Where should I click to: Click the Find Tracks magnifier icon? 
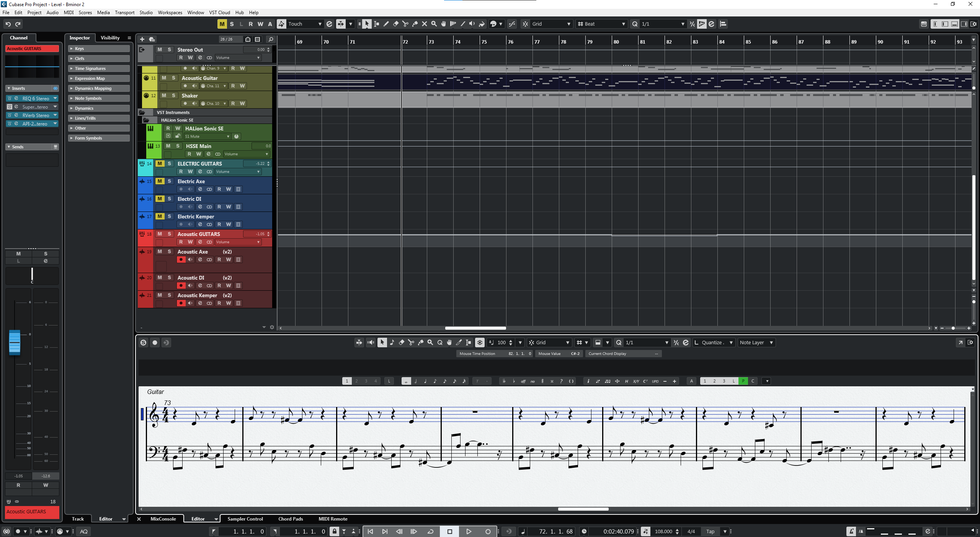[271, 39]
